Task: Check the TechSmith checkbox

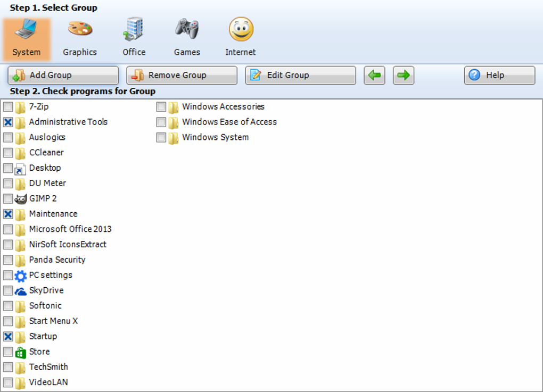Action: click(x=8, y=367)
